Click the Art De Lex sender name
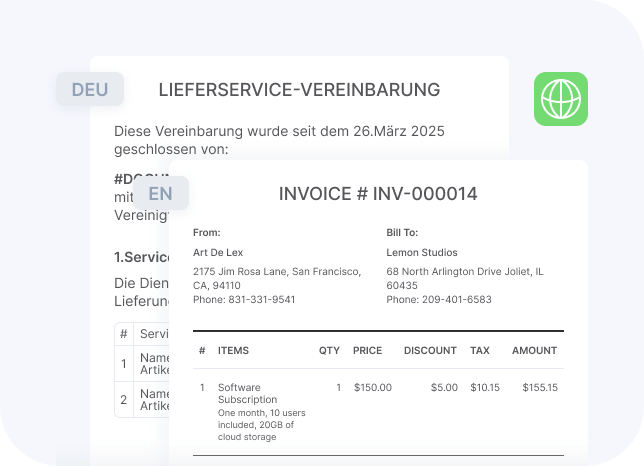Screen dimensions: 644x466 pyautogui.click(x=218, y=253)
